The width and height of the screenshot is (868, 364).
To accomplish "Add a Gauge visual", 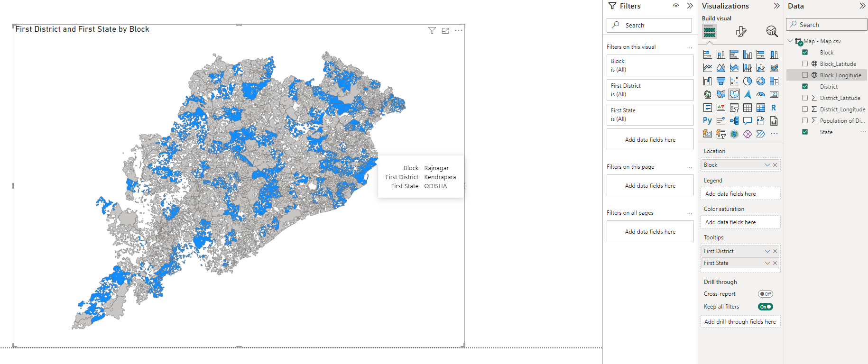I will click(761, 94).
